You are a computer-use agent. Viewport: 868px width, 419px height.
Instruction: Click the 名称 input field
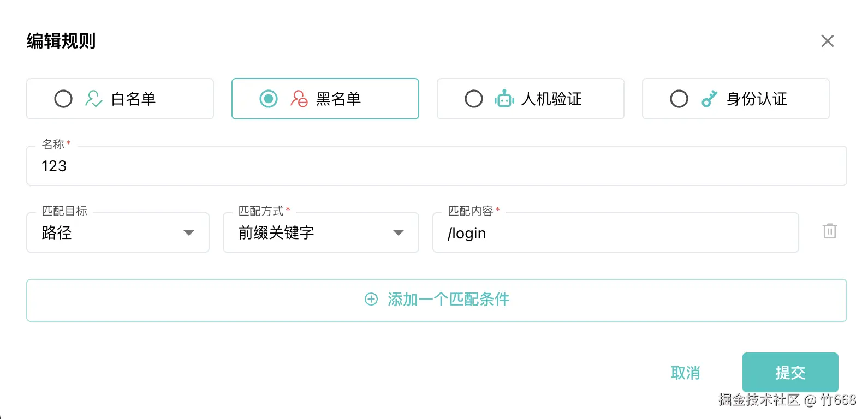click(x=437, y=166)
